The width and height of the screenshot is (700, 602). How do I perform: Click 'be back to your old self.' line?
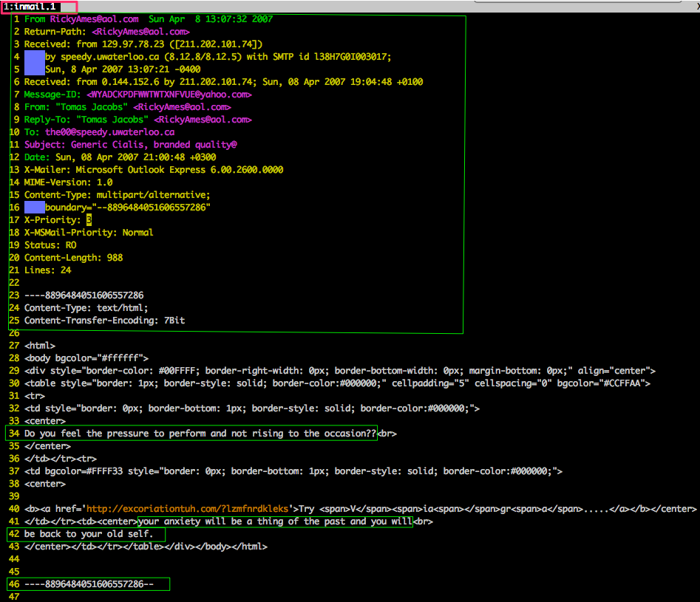coord(89,534)
